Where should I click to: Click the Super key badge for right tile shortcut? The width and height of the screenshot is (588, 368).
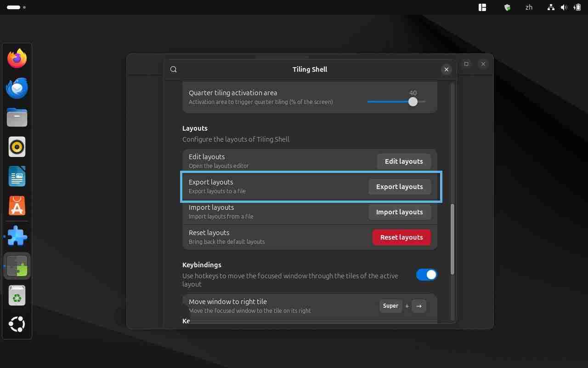tap(390, 306)
